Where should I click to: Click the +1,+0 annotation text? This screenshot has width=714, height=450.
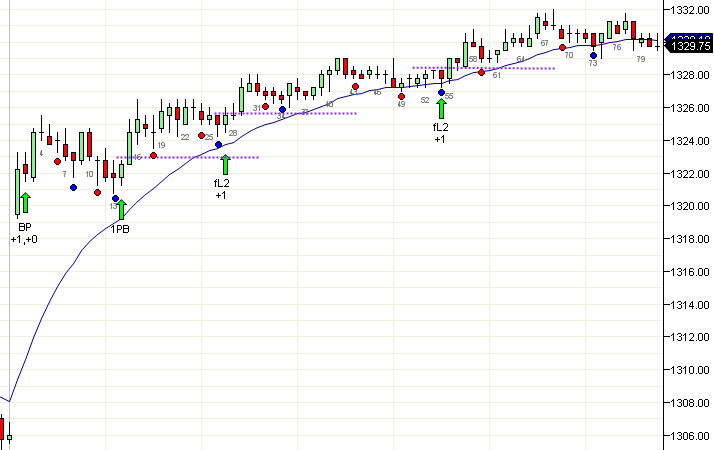click(25, 239)
